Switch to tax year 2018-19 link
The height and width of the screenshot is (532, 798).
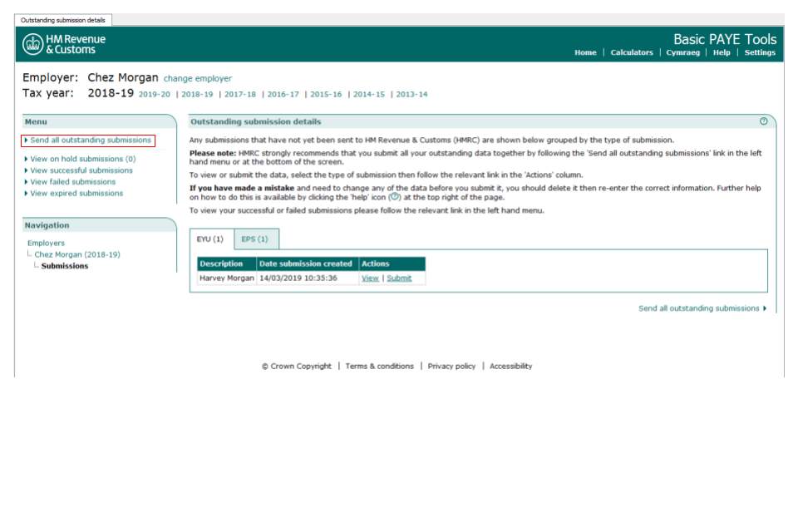[198, 94]
